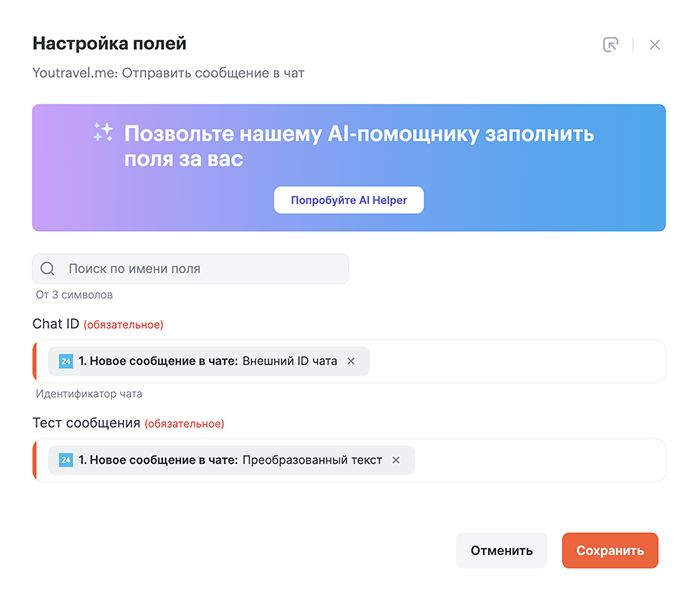Image resolution: width=699 pixels, height=606 pixels.
Task: Click Bitrix24 icon in Преобразованный текст tag
Action: (66, 460)
